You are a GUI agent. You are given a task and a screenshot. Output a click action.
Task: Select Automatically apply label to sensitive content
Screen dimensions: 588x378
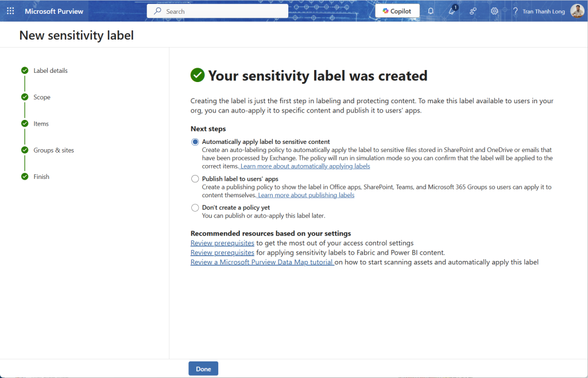point(195,142)
